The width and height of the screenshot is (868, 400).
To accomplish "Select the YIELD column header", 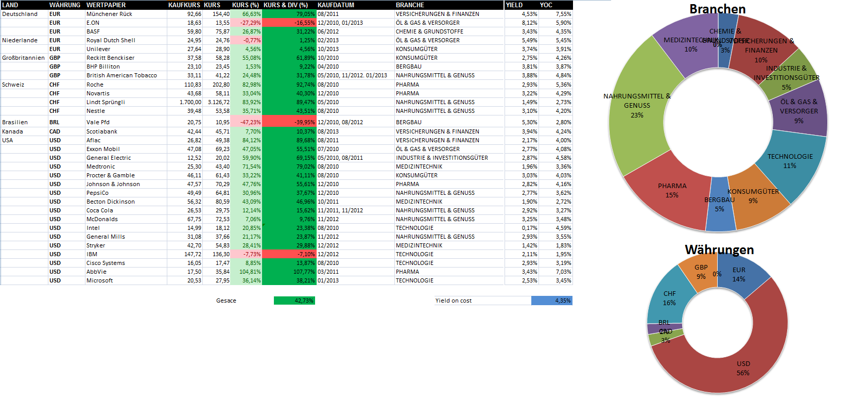I will [522, 5].
